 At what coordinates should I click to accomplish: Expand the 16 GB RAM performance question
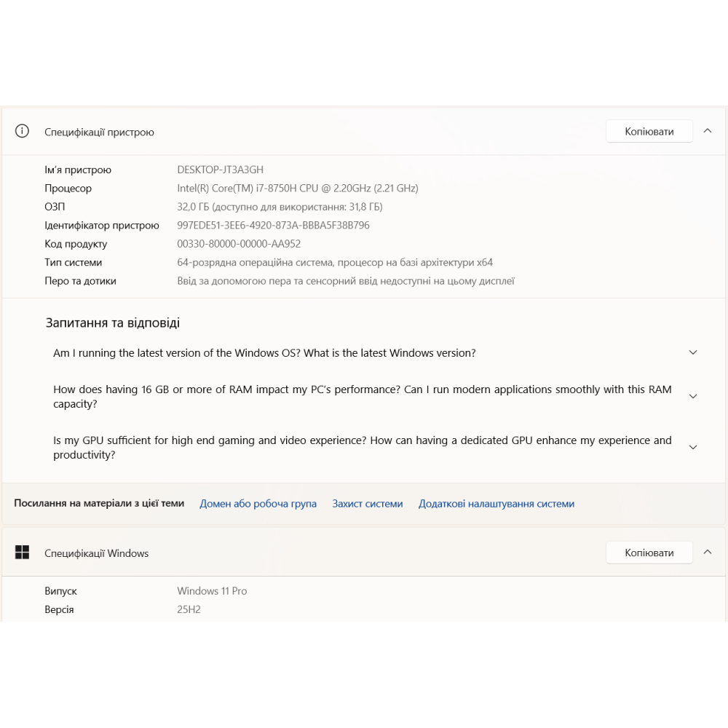coord(692,397)
